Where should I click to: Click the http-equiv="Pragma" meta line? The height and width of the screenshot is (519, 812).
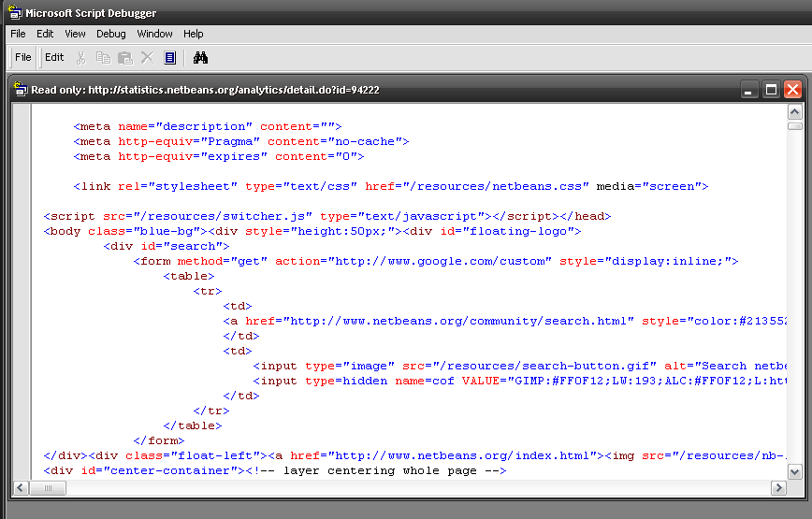(x=240, y=142)
